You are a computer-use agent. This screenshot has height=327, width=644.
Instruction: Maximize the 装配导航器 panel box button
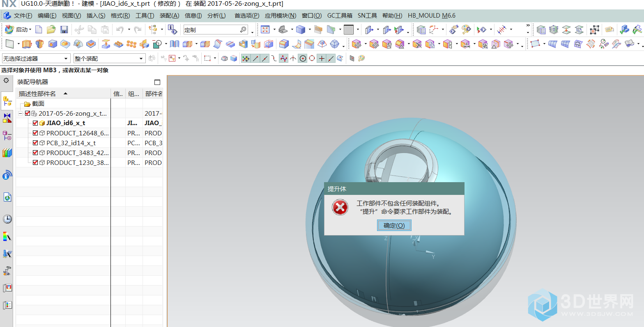coord(157,82)
